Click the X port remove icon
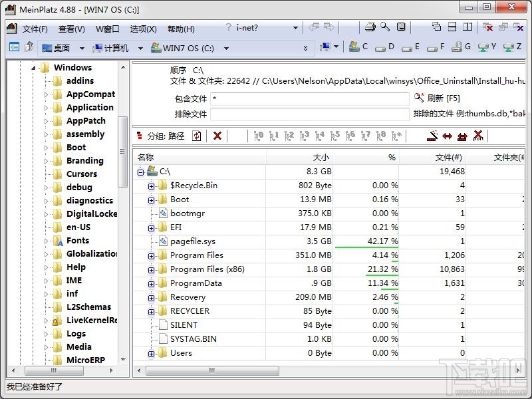 point(478,136)
